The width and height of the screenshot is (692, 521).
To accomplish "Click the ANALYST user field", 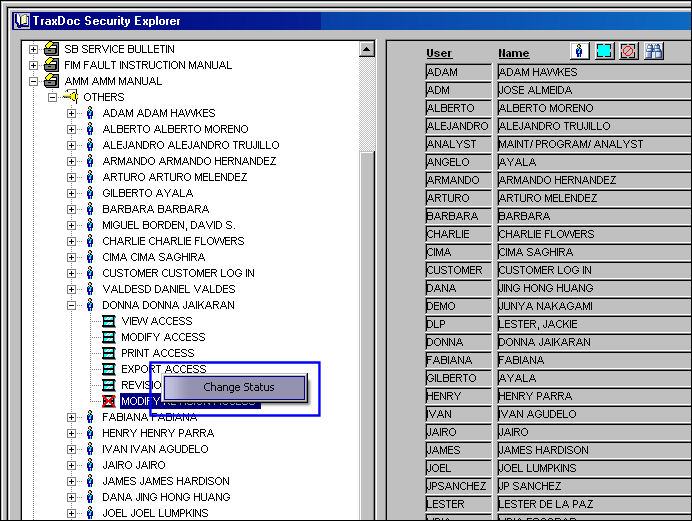I will (x=459, y=144).
